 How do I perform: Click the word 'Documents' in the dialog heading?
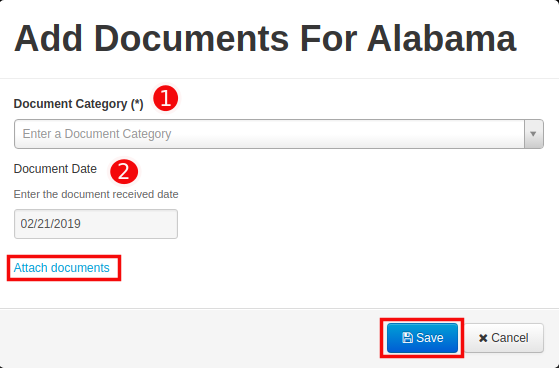pos(191,38)
